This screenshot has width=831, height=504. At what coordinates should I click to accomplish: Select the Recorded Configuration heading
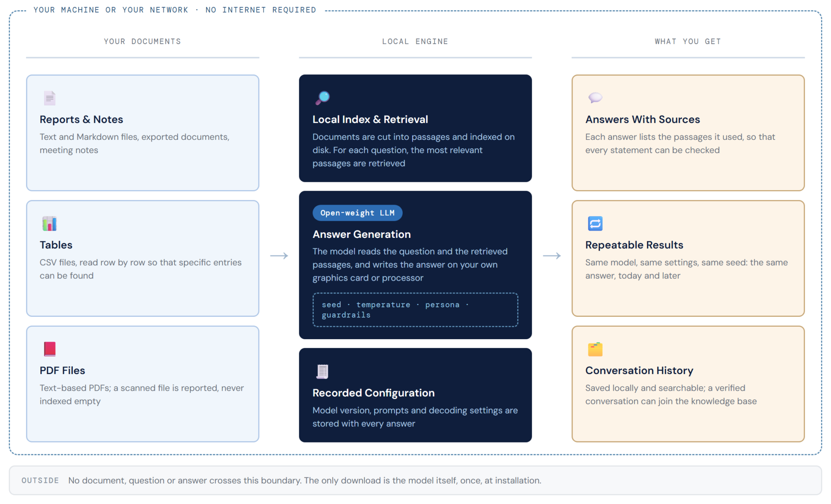(374, 393)
